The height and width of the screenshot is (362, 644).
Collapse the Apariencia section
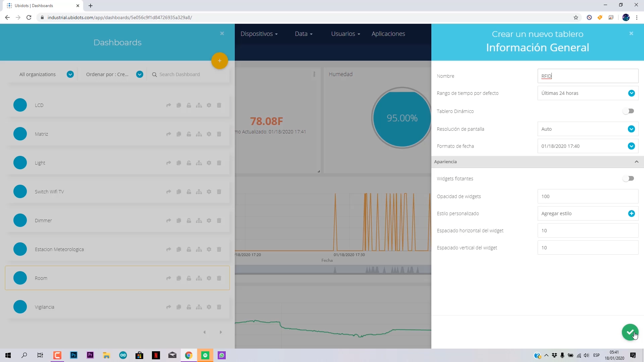click(x=537, y=162)
